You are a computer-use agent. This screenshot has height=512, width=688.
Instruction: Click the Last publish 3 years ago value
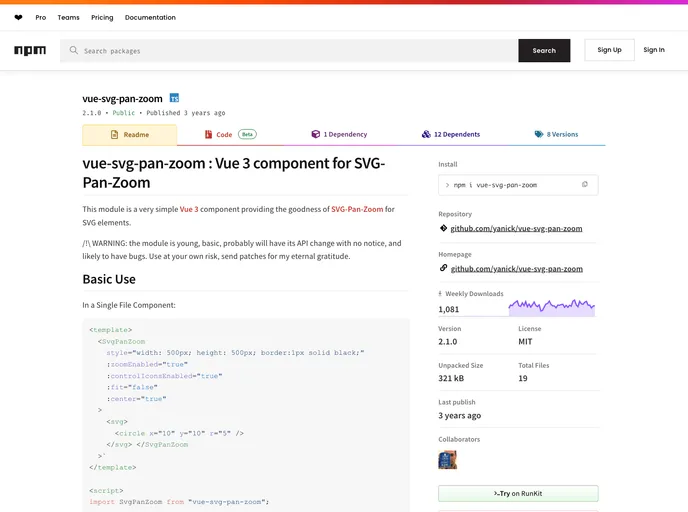(459, 415)
